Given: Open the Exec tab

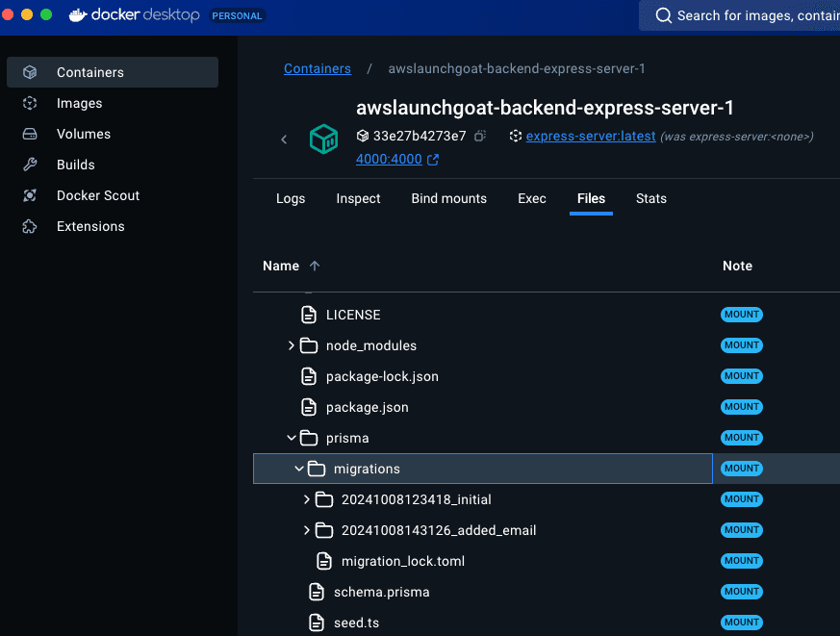Looking at the screenshot, I should click(x=532, y=198).
